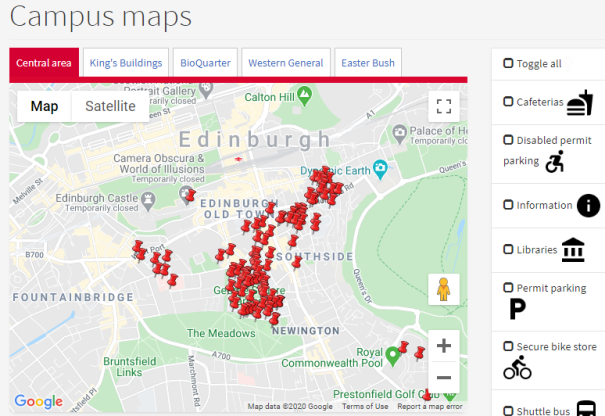Click the Permit parking P icon
Screen dimensions: 605x416
click(x=517, y=309)
